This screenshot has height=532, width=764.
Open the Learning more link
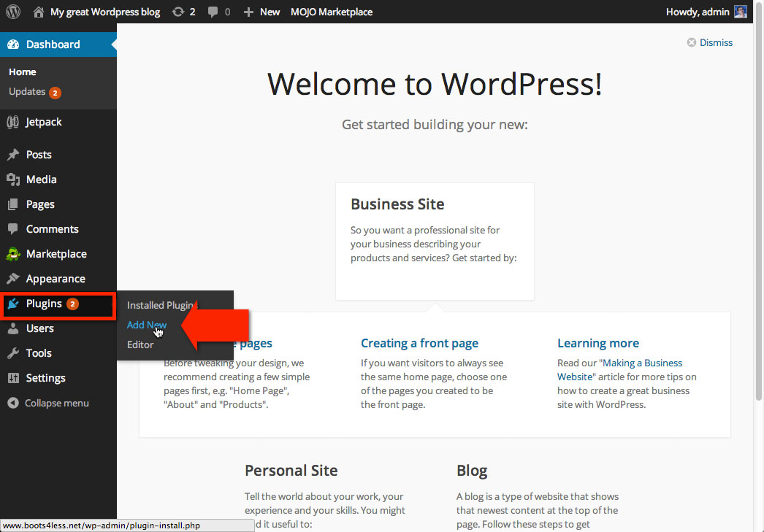(x=598, y=343)
